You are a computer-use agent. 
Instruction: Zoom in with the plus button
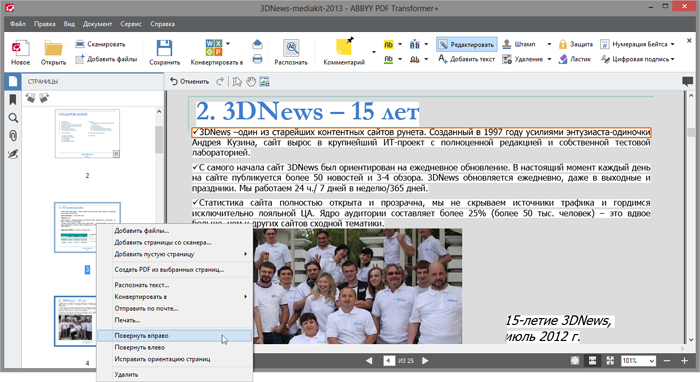click(x=684, y=361)
